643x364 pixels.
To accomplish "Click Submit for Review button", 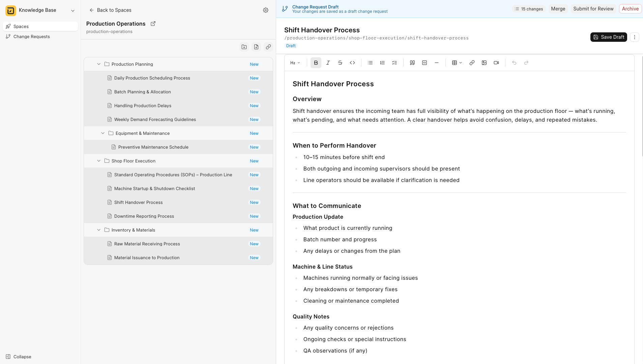I will tap(593, 9).
